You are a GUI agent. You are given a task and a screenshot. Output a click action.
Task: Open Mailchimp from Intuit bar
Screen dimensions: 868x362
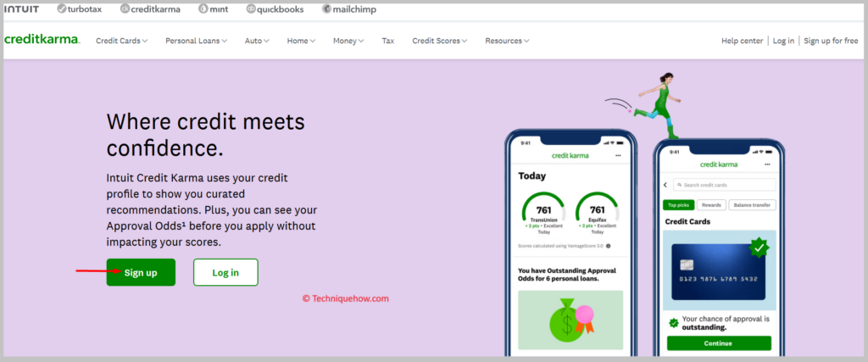[349, 9]
